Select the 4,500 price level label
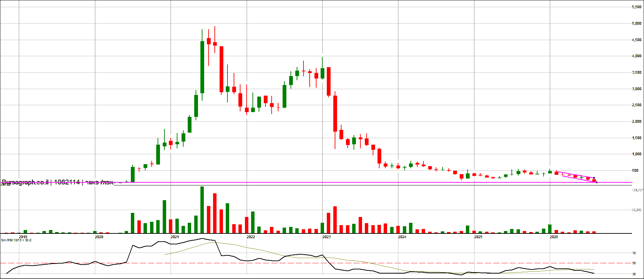 click(636, 40)
